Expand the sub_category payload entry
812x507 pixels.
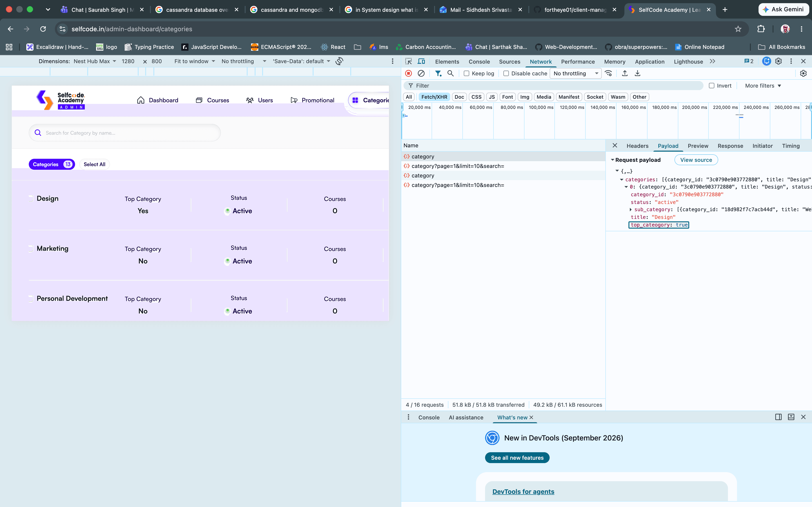pyautogui.click(x=631, y=210)
